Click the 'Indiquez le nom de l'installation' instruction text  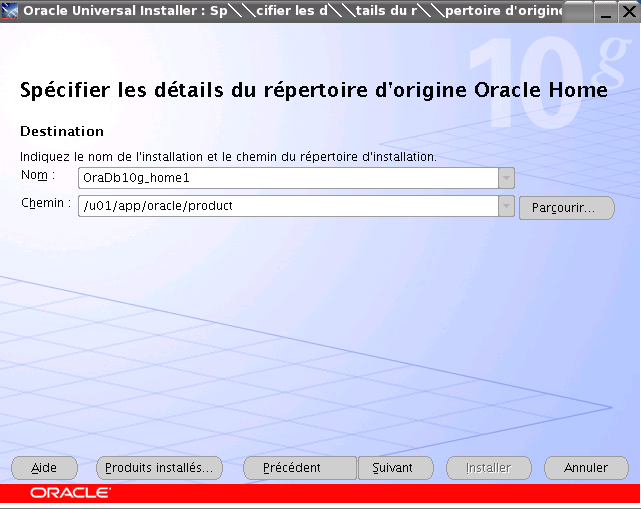click(x=228, y=157)
